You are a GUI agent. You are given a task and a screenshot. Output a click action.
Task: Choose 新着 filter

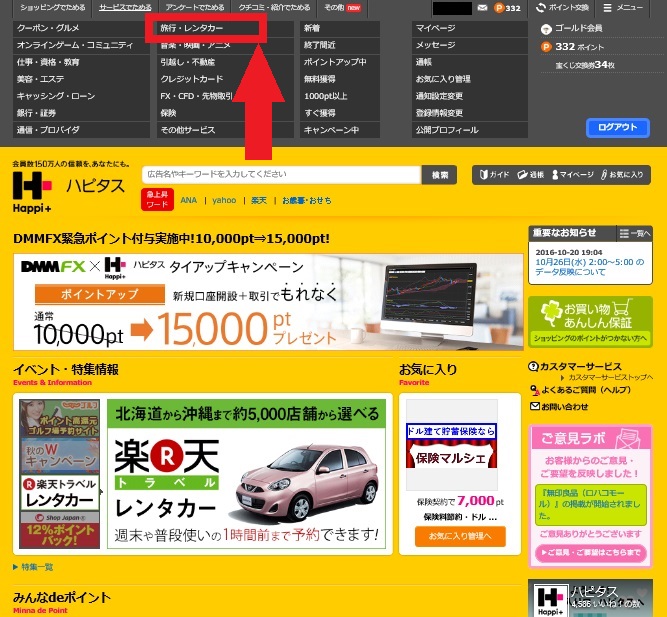click(x=340, y=28)
